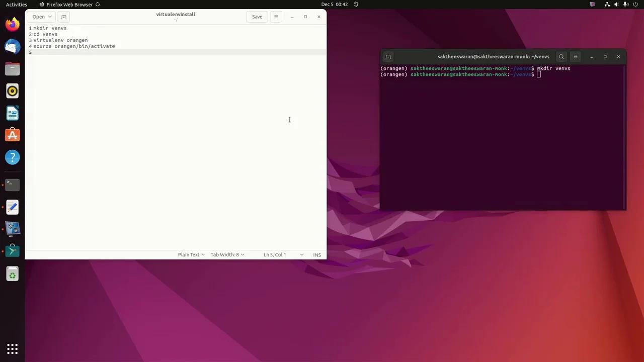Image resolution: width=644 pixels, height=362 pixels.
Task: Open LibreOffice Writer from the dock
Action: pyautogui.click(x=13, y=113)
